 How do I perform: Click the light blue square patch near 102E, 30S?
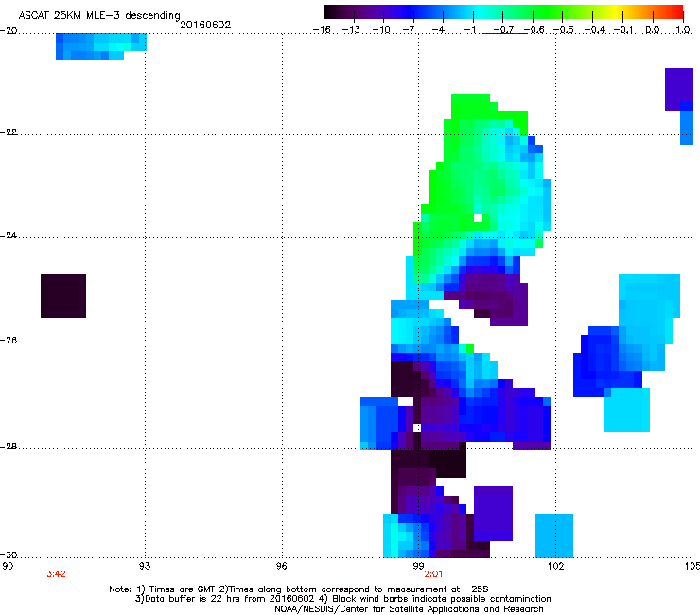(x=554, y=536)
